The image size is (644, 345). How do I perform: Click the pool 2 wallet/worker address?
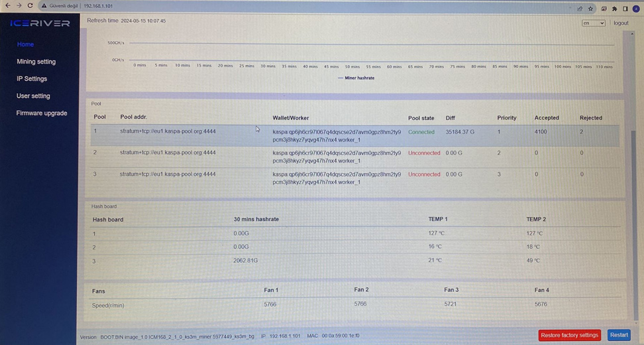pyautogui.click(x=337, y=157)
